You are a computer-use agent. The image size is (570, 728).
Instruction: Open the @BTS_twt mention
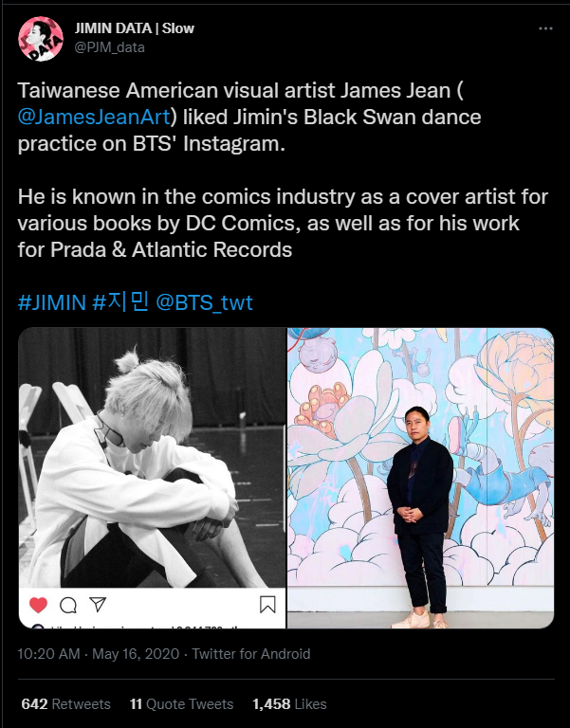tap(205, 302)
